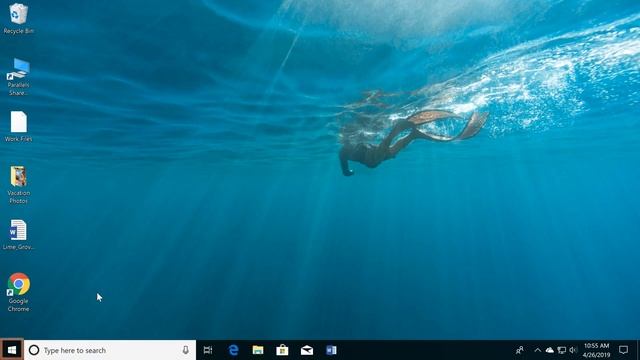Open the volume speaker tray icon

point(573,350)
